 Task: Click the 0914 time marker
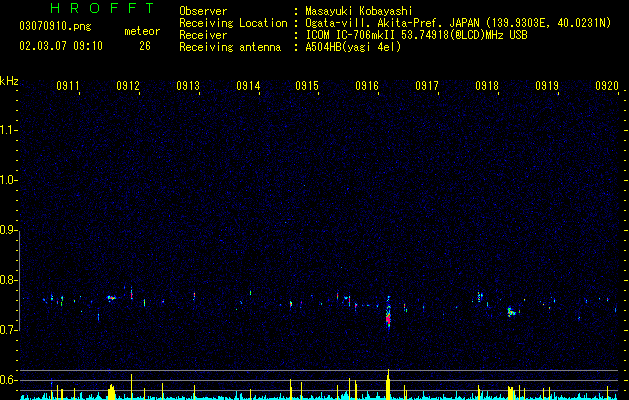pyautogui.click(x=248, y=86)
